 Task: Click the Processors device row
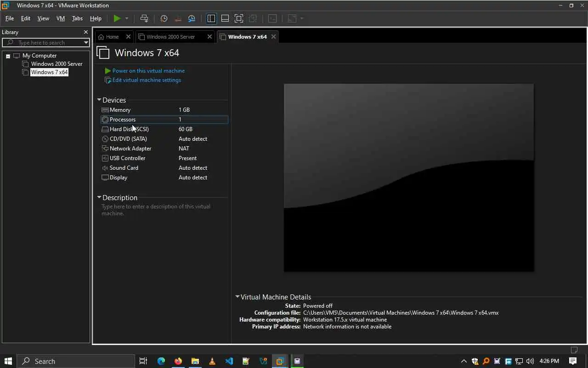[x=164, y=120]
